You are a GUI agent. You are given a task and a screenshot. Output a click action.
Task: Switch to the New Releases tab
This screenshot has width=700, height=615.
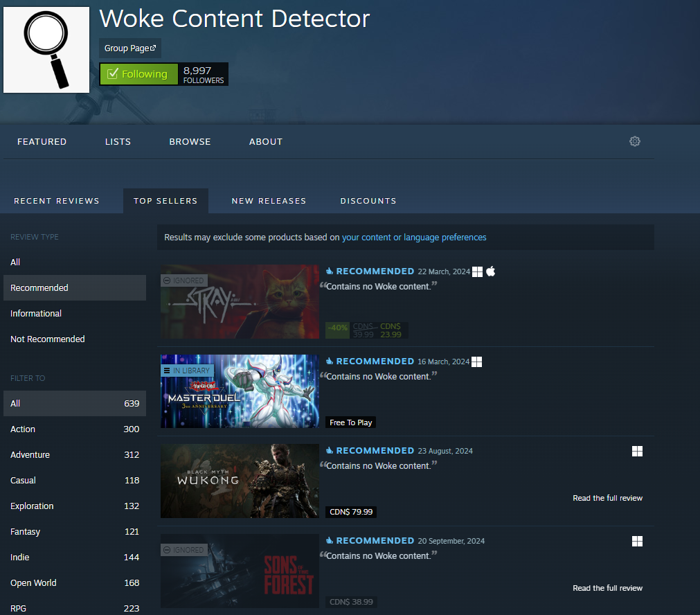[269, 201]
